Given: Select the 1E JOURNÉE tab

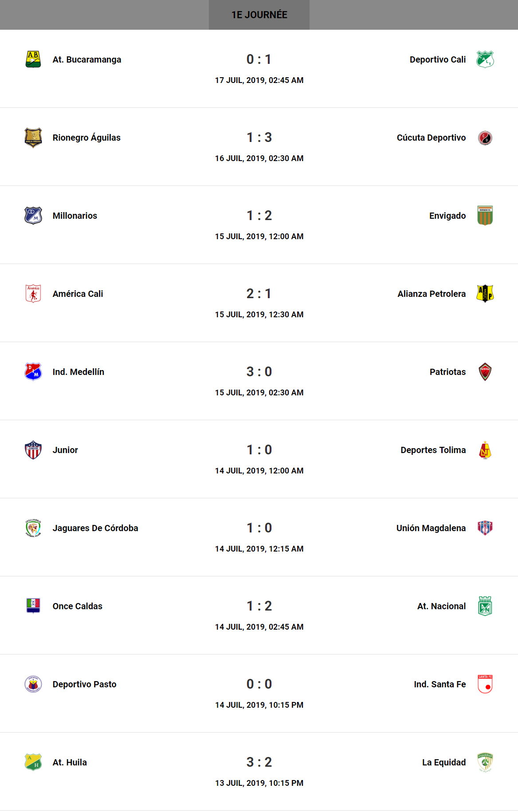Looking at the screenshot, I should [259, 15].
